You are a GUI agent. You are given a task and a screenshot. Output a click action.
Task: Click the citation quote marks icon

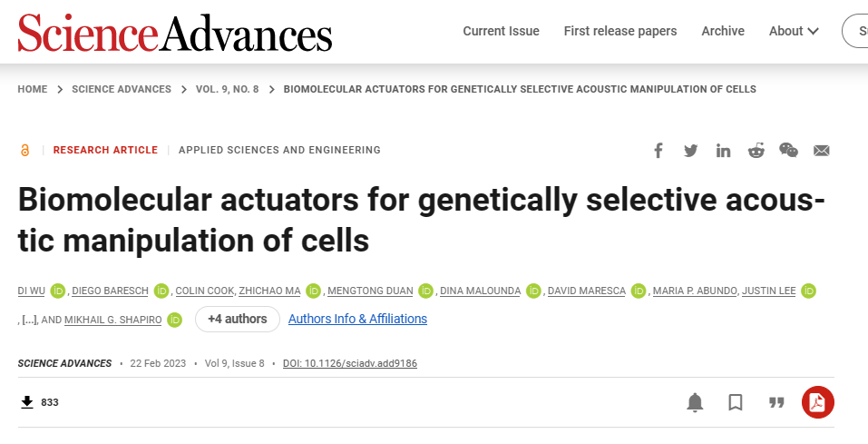point(776,402)
